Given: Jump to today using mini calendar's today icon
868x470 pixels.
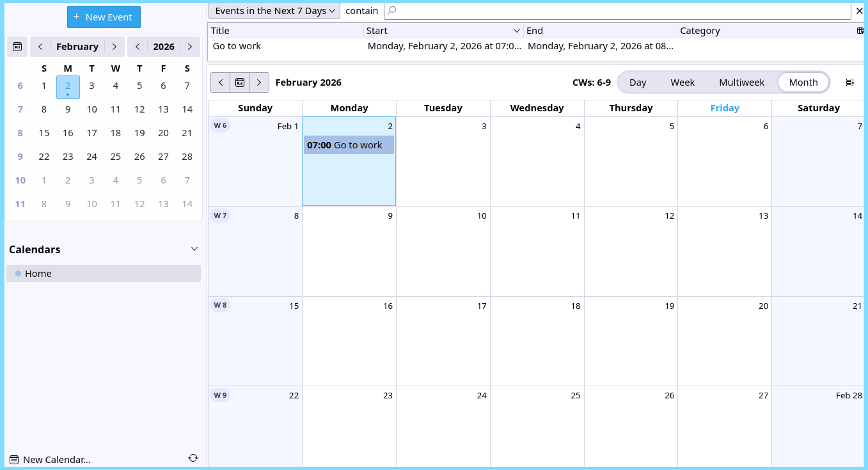Looking at the screenshot, I should coord(17,46).
